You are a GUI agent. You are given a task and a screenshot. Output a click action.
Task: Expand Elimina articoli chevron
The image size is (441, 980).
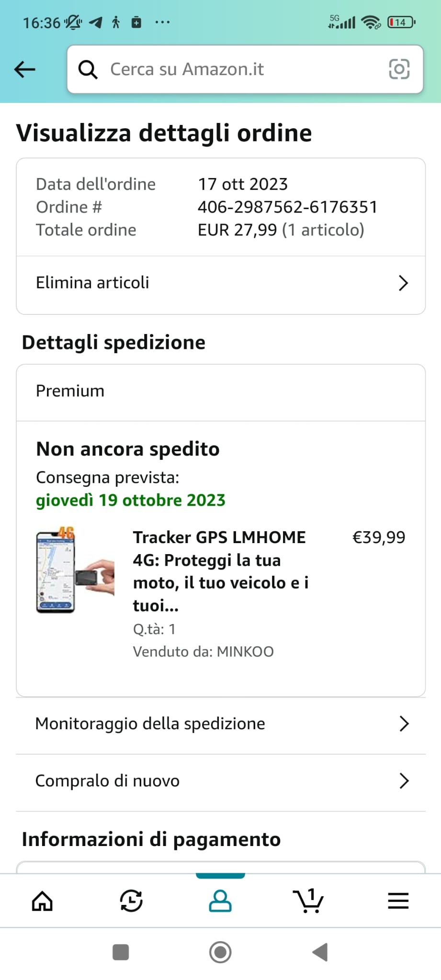click(403, 283)
